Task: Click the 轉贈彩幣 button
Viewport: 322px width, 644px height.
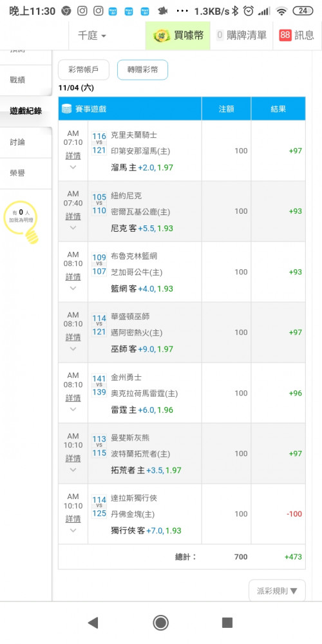Action: click(x=142, y=70)
